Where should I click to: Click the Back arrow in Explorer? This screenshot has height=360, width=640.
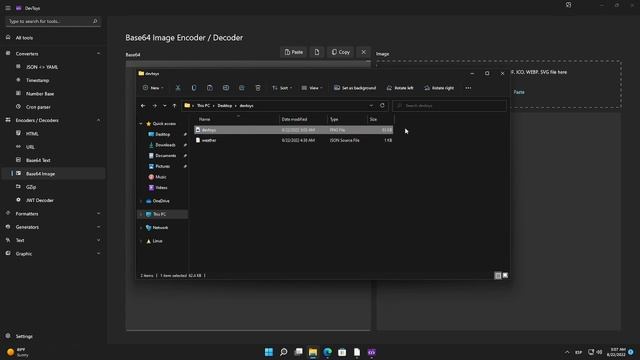point(143,106)
